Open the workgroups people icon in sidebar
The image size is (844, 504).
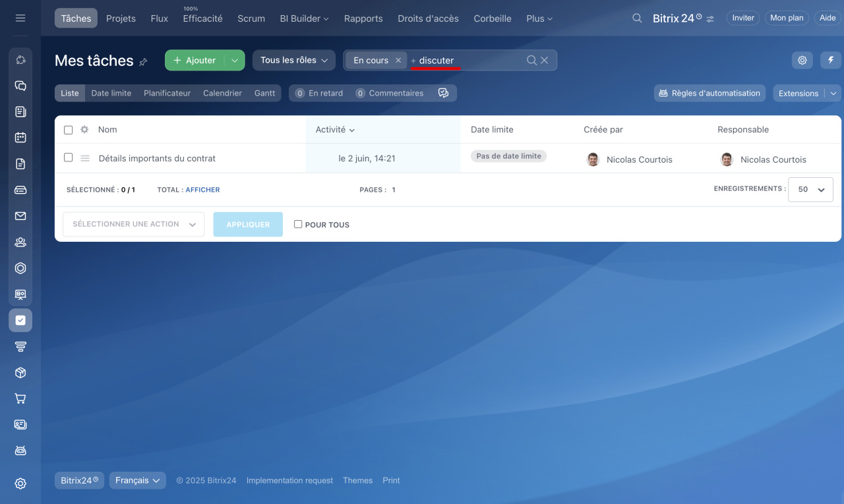click(20, 242)
